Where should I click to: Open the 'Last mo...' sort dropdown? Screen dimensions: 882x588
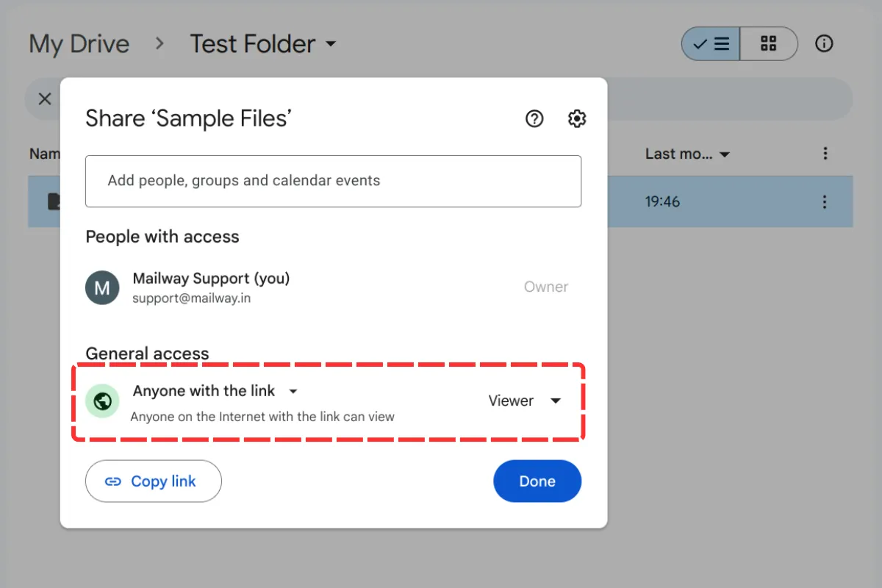point(686,154)
